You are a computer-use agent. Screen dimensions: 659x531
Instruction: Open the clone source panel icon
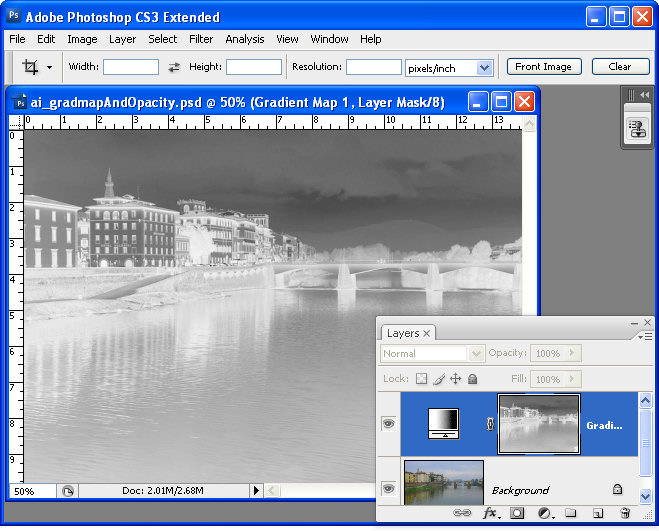tap(638, 129)
